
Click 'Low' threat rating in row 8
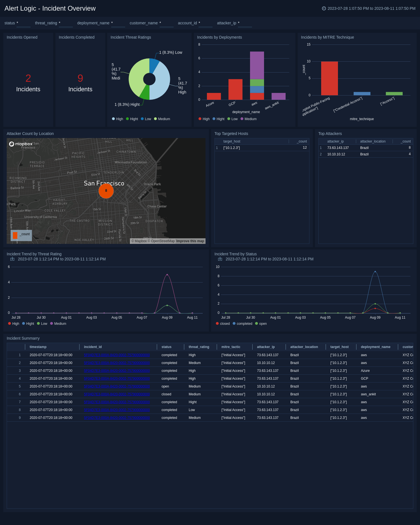click(x=192, y=410)
